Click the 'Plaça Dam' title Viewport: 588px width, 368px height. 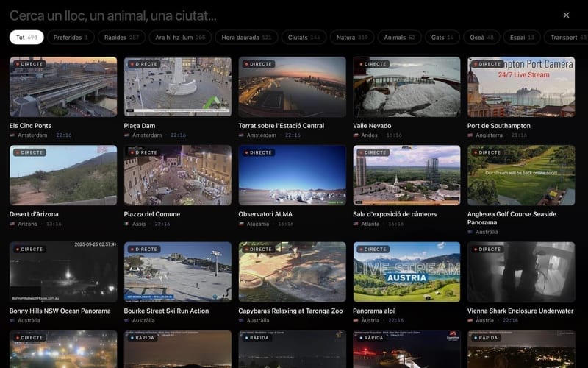click(140, 126)
